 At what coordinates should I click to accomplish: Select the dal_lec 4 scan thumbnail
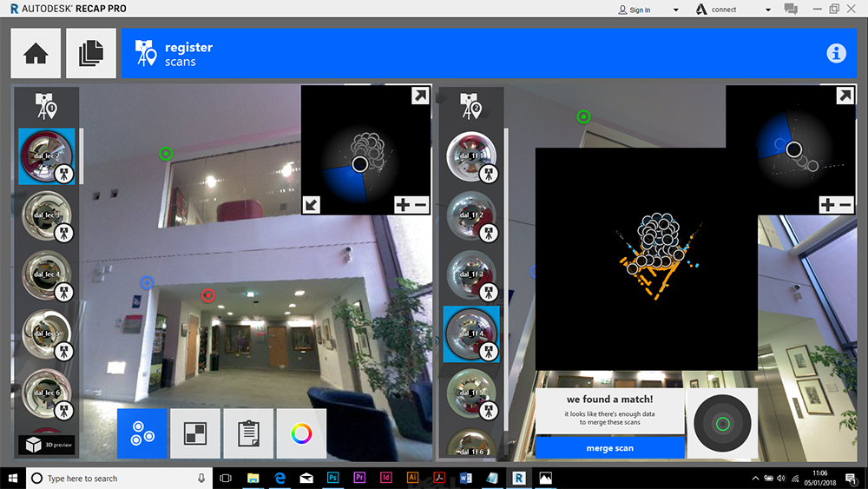point(47,274)
